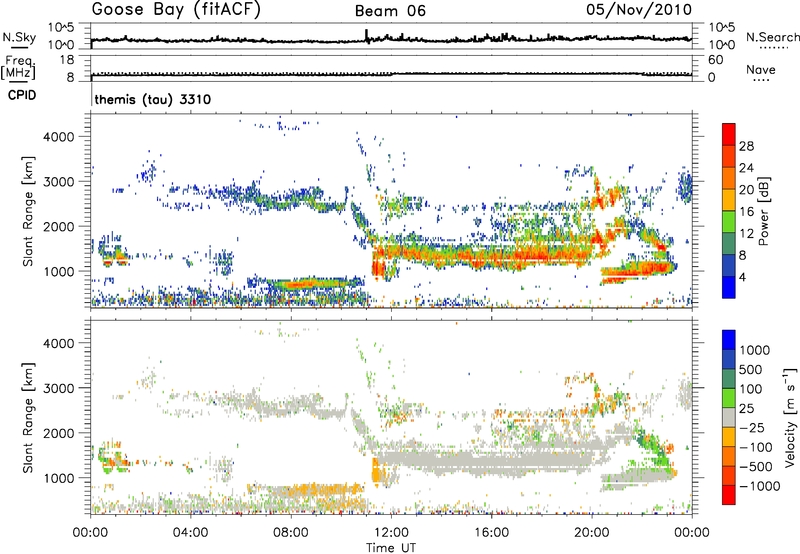Click the "Freq. [MHz]" axis label
The image size is (800, 554).
[18, 67]
